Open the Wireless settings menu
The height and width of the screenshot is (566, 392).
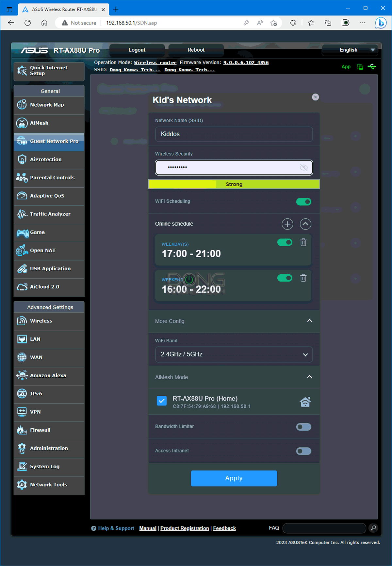click(x=49, y=321)
